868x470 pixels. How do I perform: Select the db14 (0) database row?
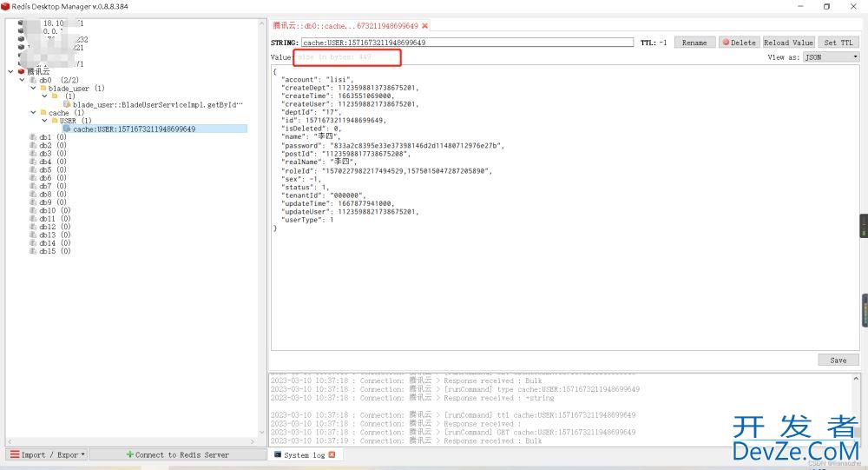pyautogui.click(x=54, y=242)
